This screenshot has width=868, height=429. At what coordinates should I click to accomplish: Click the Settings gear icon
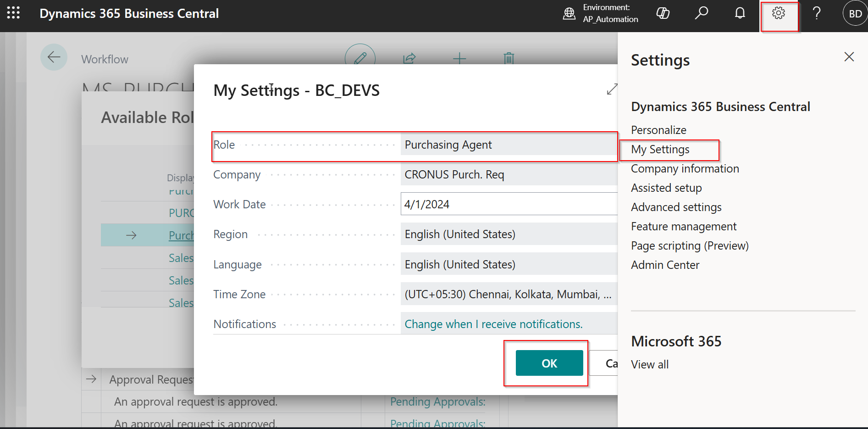[x=778, y=13]
